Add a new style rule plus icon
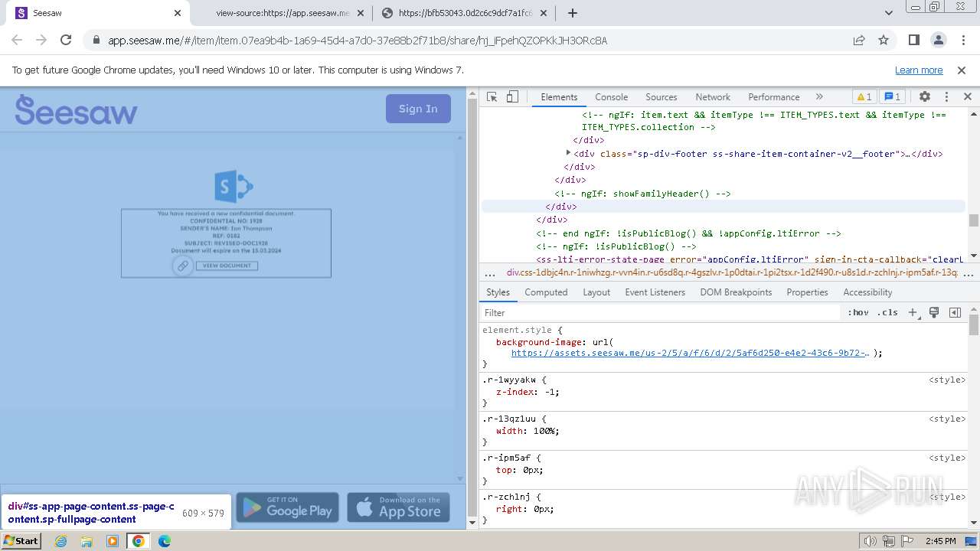 click(x=913, y=312)
